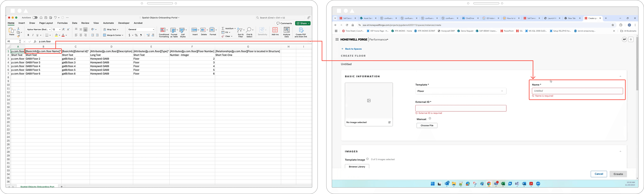The image size is (644, 194).
Task: Open the font name dropdown in Excel
Action: [x=50, y=30]
